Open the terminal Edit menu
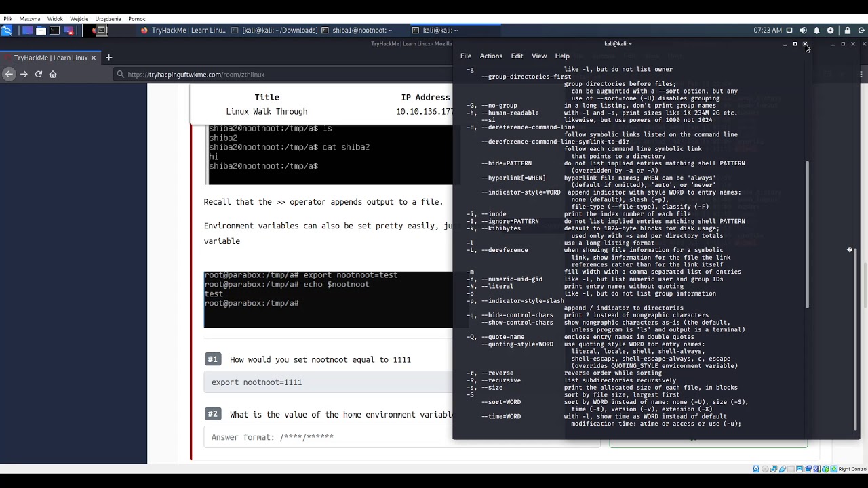The image size is (868, 488). pyautogui.click(x=517, y=56)
